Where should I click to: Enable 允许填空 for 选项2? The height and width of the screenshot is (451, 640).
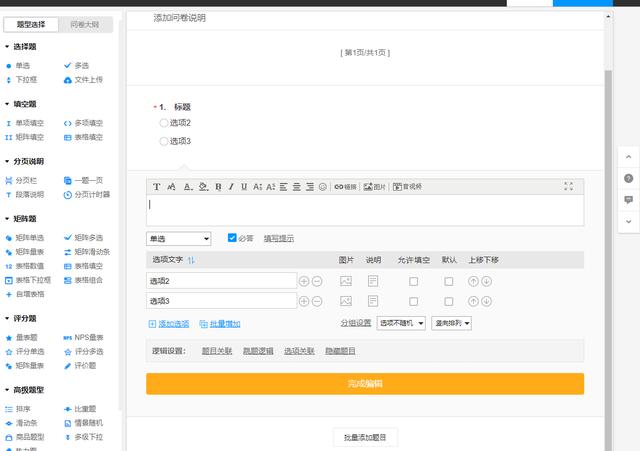(413, 281)
